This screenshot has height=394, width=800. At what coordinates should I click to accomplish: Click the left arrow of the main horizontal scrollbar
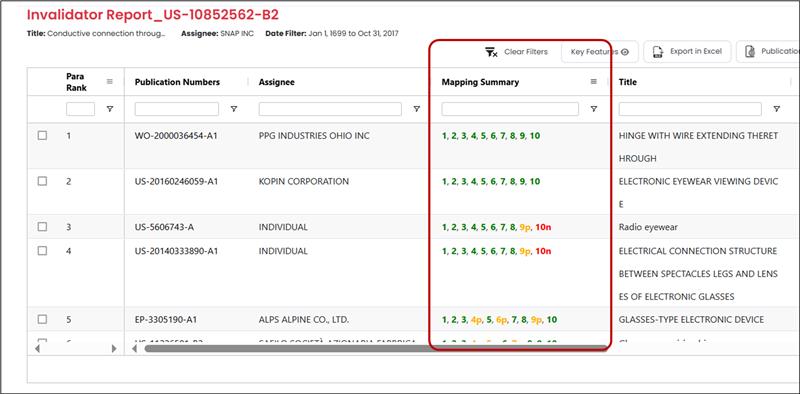(x=135, y=349)
